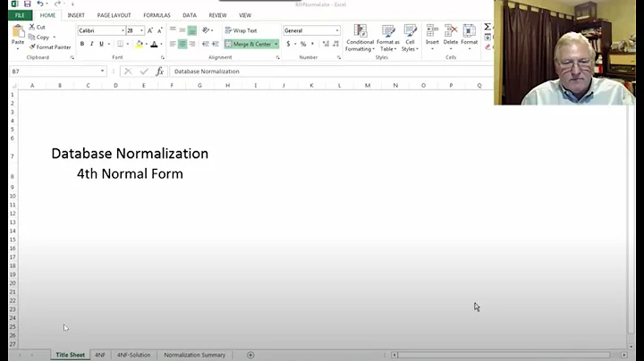Click column H header
Image resolution: width=644 pixels, height=361 pixels.
pyautogui.click(x=227, y=85)
